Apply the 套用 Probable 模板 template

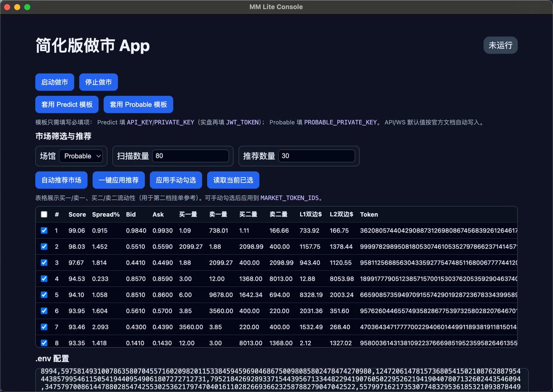click(x=138, y=105)
